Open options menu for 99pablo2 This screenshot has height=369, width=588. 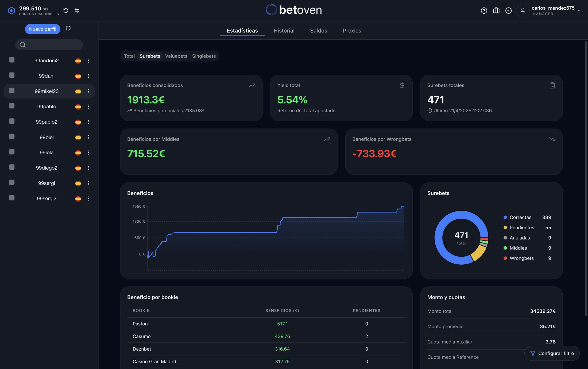pos(88,122)
